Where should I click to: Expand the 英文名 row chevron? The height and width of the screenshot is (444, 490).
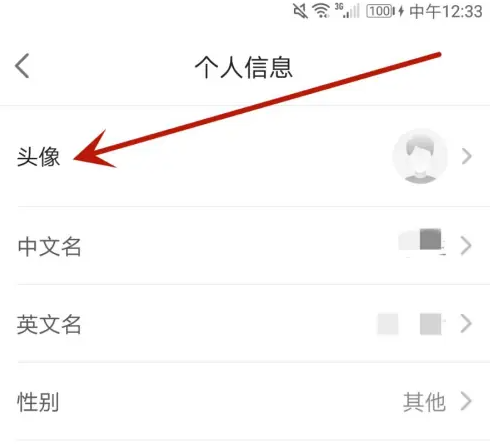click(x=466, y=323)
